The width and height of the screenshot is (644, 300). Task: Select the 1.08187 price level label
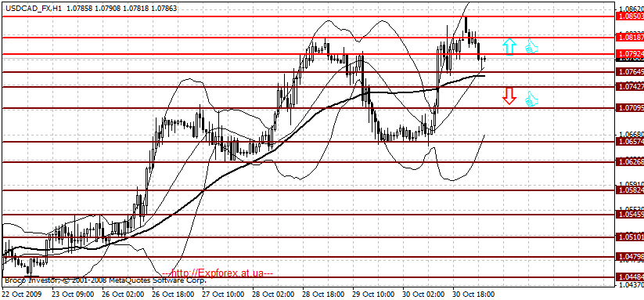click(631, 38)
